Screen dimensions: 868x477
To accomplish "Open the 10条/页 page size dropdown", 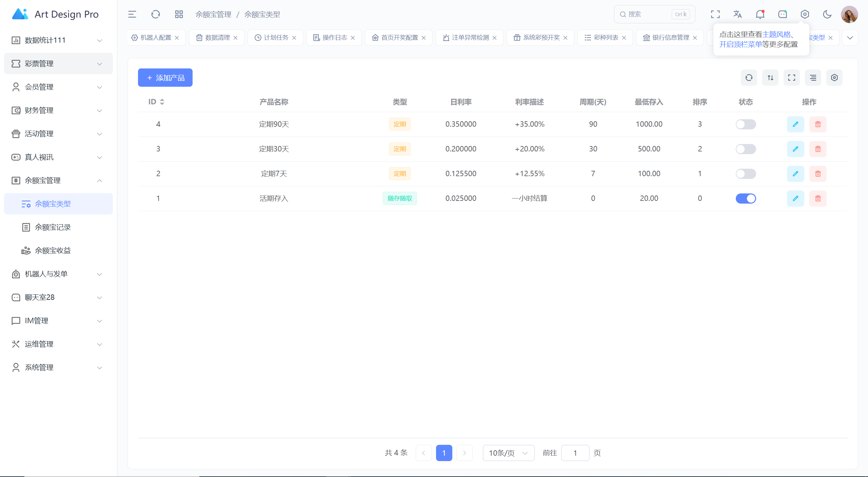I will pyautogui.click(x=508, y=453).
